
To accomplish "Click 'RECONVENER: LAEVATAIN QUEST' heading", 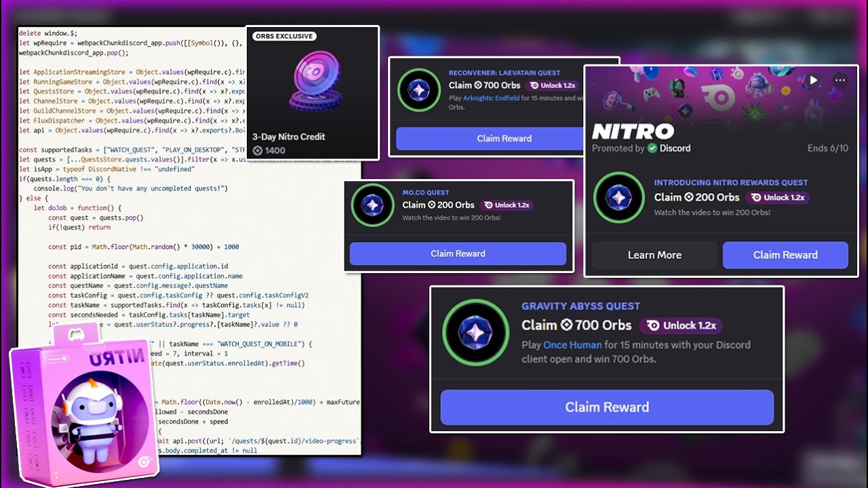I will [x=505, y=73].
